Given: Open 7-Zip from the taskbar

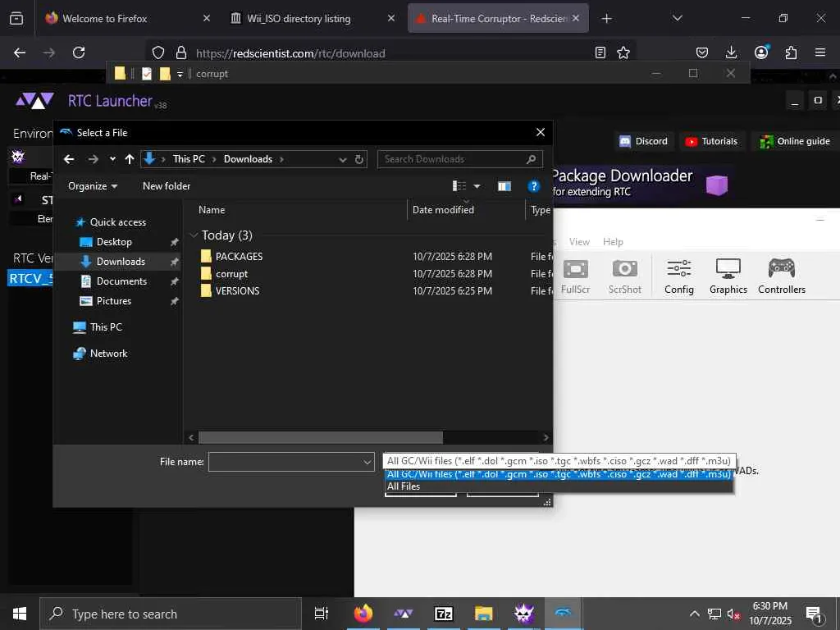Looking at the screenshot, I should click(444, 614).
